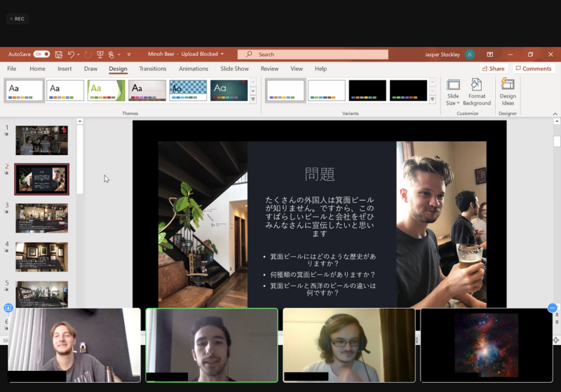Open the Slide Show tab

pos(235,69)
